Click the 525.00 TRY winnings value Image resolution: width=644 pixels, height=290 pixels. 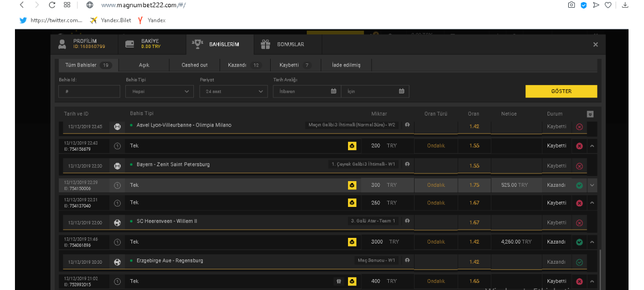point(515,185)
